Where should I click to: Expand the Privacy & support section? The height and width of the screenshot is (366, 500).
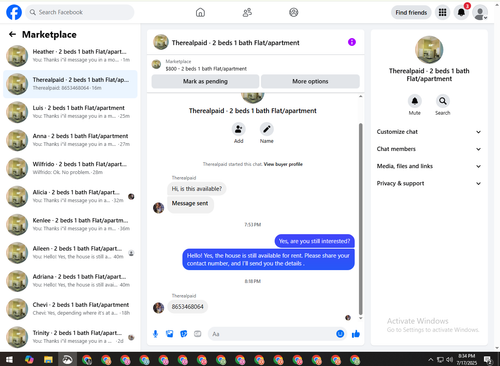pos(429,183)
